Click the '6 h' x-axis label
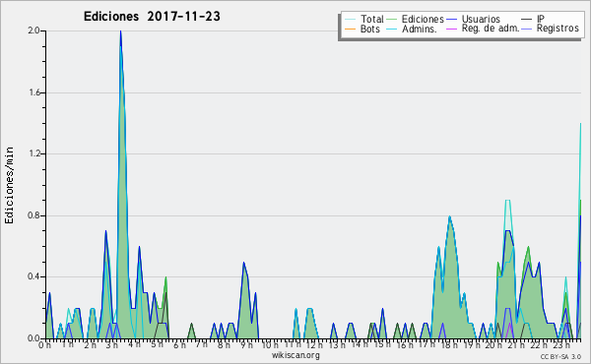Viewport: 591px width, 364px height. point(179,345)
